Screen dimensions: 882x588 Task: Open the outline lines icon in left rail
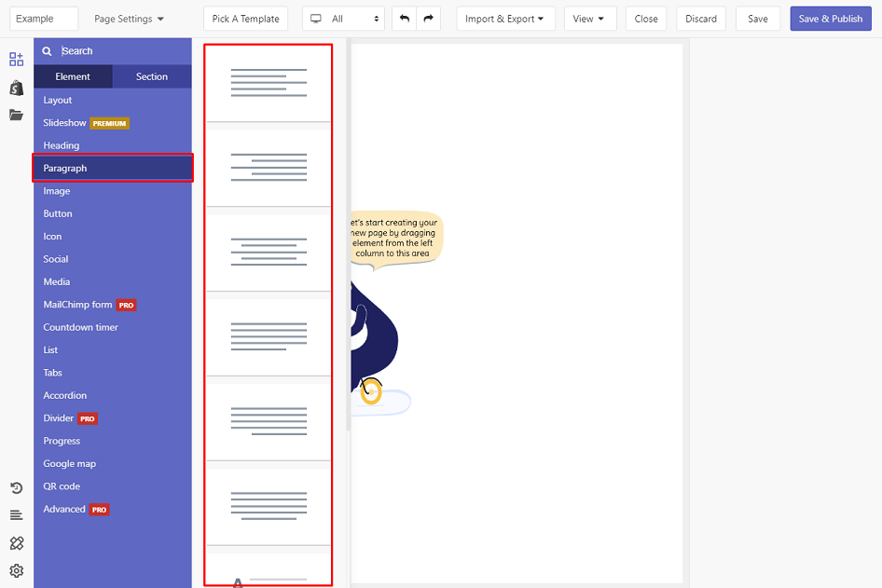(16, 515)
